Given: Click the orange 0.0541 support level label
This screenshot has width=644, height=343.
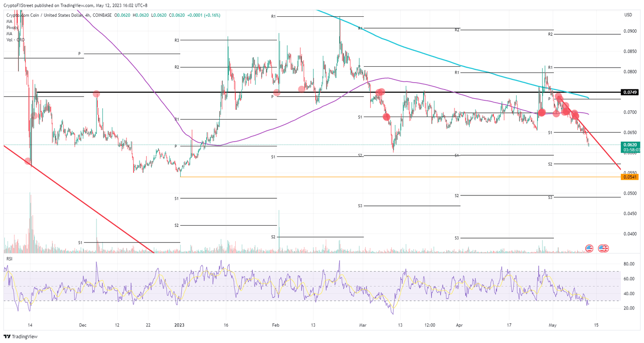Looking at the screenshot, I should (x=630, y=177).
